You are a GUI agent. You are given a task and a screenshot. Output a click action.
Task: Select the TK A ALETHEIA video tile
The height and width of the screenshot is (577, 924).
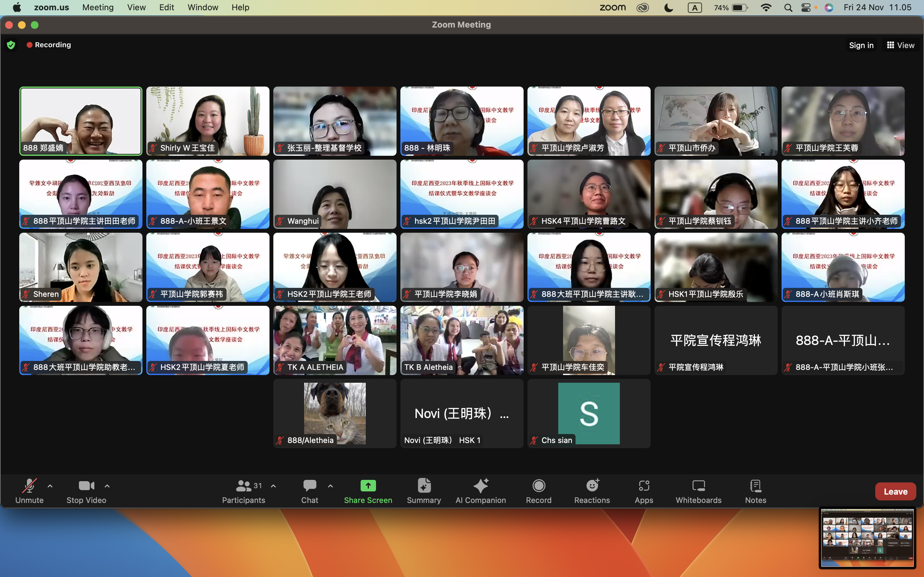(x=335, y=340)
